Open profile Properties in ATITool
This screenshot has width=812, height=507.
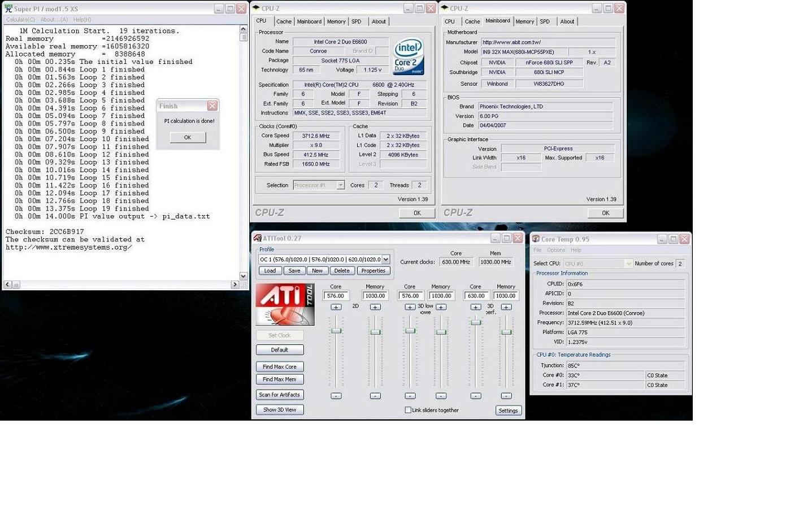click(x=373, y=270)
